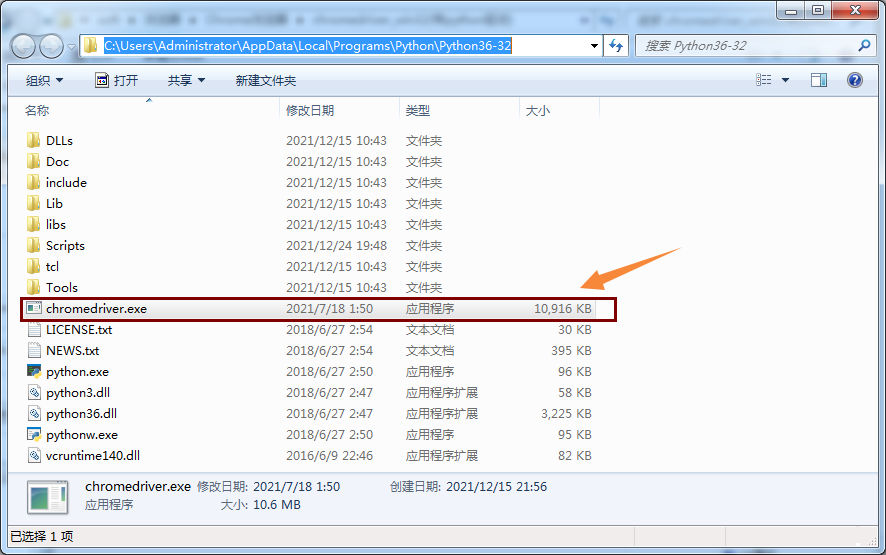This screenshot has width=886, height=555.
Task: Click the python.exe application icon
Action: (34, 371)
